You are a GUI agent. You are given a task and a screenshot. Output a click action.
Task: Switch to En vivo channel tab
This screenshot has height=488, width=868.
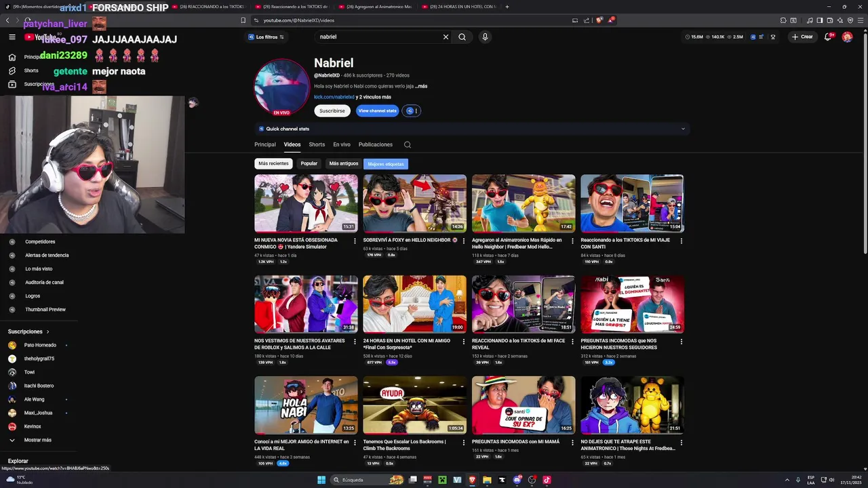click(342, 144)
